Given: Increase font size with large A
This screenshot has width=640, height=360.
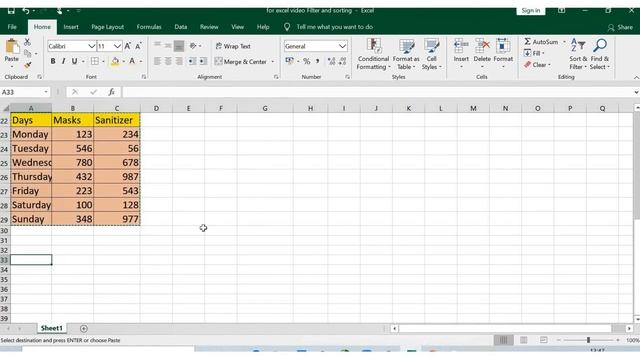Looking at the screenshot, I should tap(128, 46).
